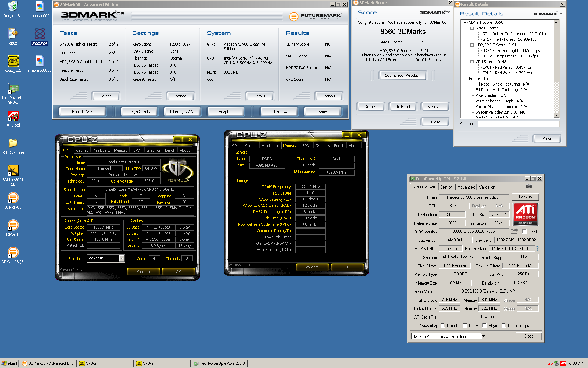This screenshot has width=588, height=368.
Task: Click the Result Details scrollbar up arrow
Action: 556,22
